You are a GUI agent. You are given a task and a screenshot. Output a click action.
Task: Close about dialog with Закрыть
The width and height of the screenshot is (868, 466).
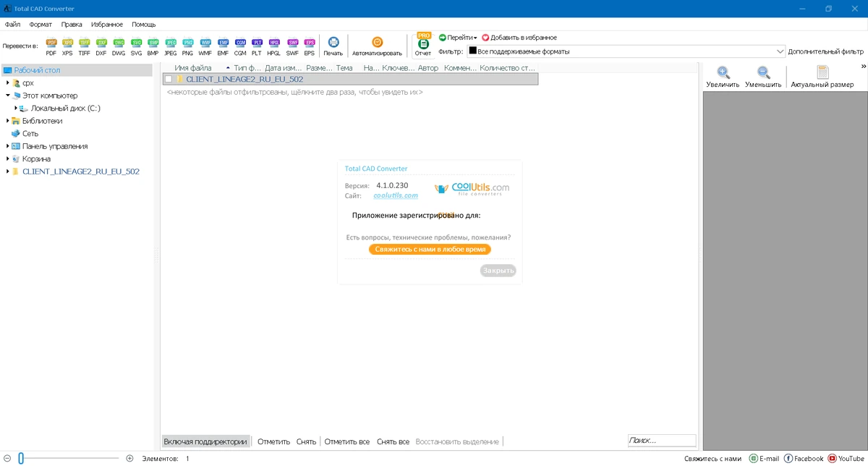coord(498,271)
